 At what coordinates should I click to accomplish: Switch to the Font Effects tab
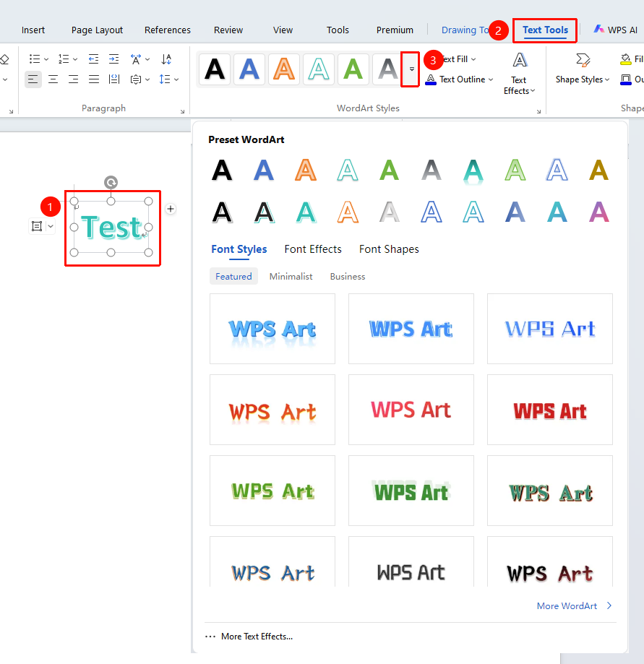(x=313, y=249)
